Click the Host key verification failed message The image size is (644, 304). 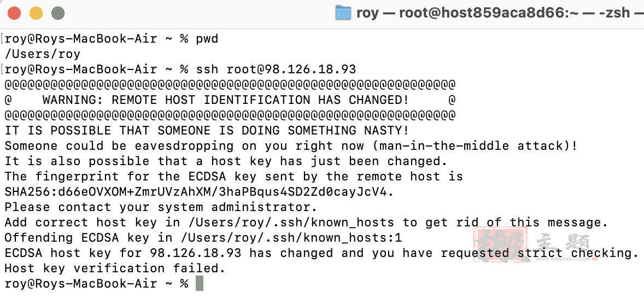115,268
